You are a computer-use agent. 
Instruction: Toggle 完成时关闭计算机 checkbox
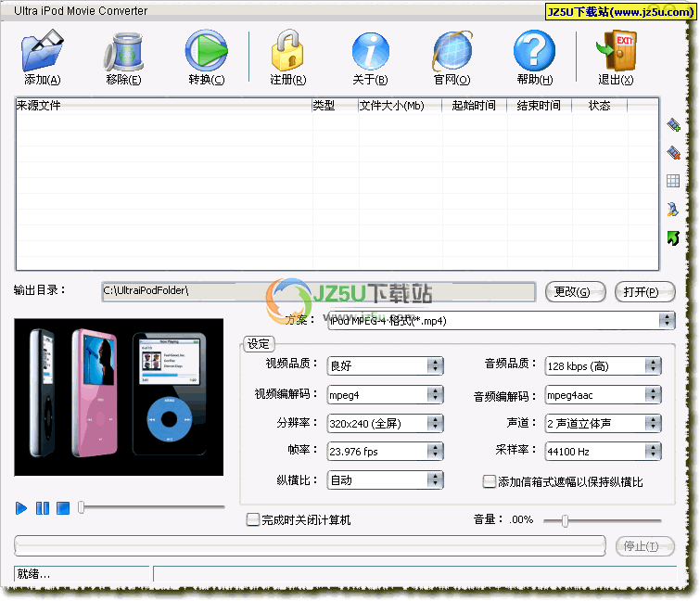(253, 519)
